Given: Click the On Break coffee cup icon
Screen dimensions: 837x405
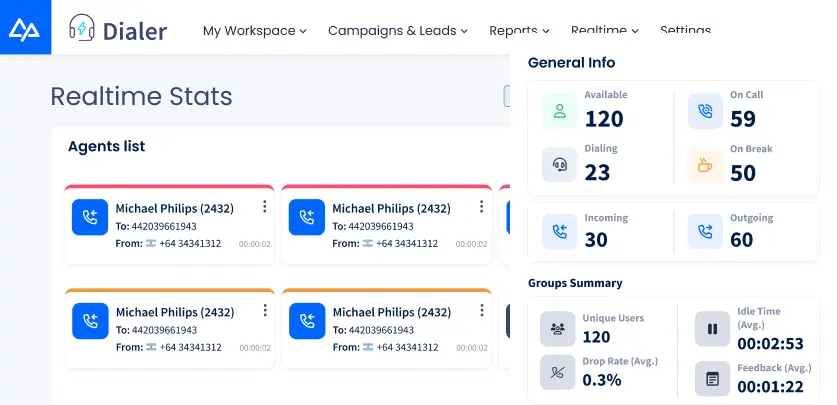Looking at the screenshot, I should (705, 165).
